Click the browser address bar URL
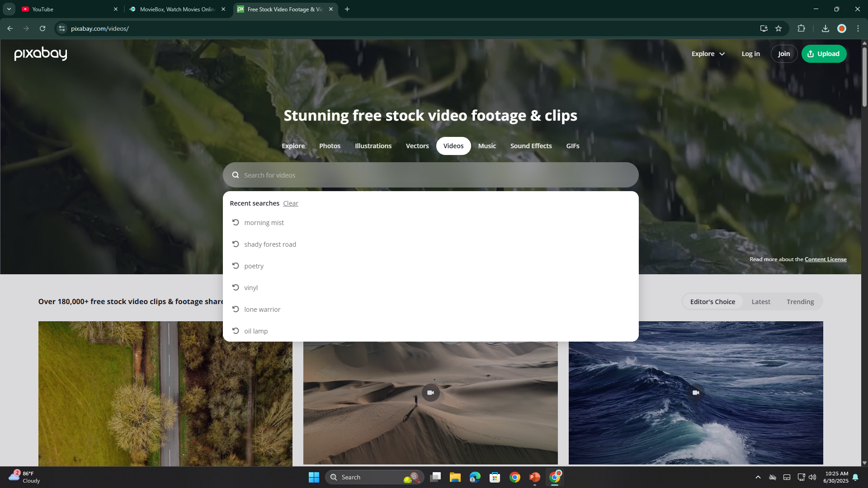Viewport: 868px width, 488px height. [x=100, y=28]
